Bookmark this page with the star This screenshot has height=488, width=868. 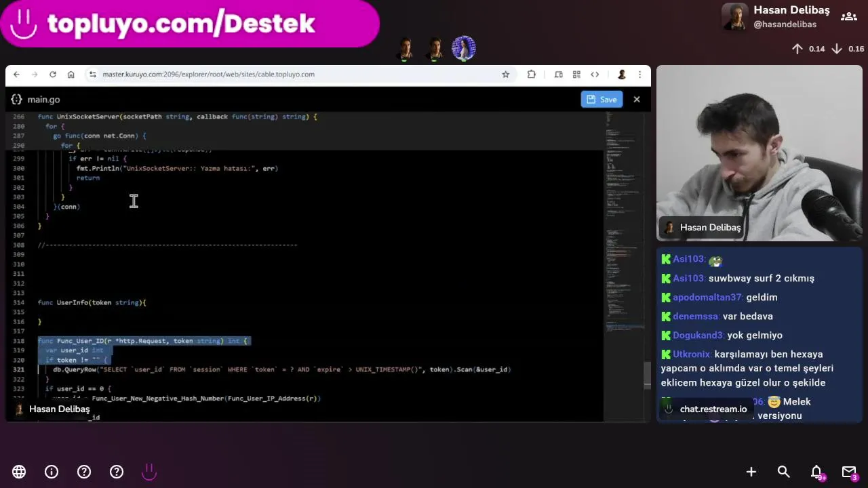505,75
